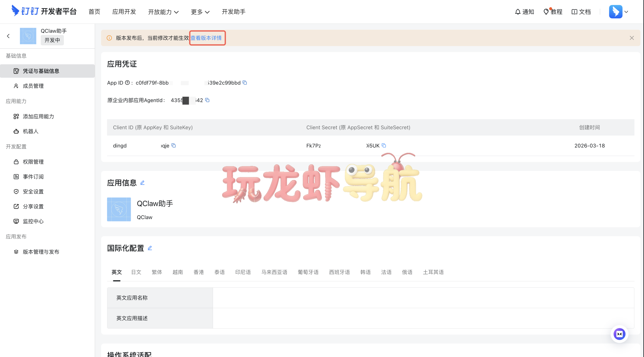Open 成员管理 in sidebar
Screen dimensions: 644x357
48,86
